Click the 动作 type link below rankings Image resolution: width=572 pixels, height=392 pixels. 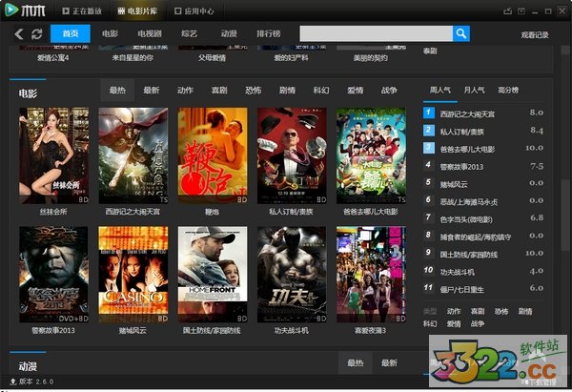tap(454, 311)
